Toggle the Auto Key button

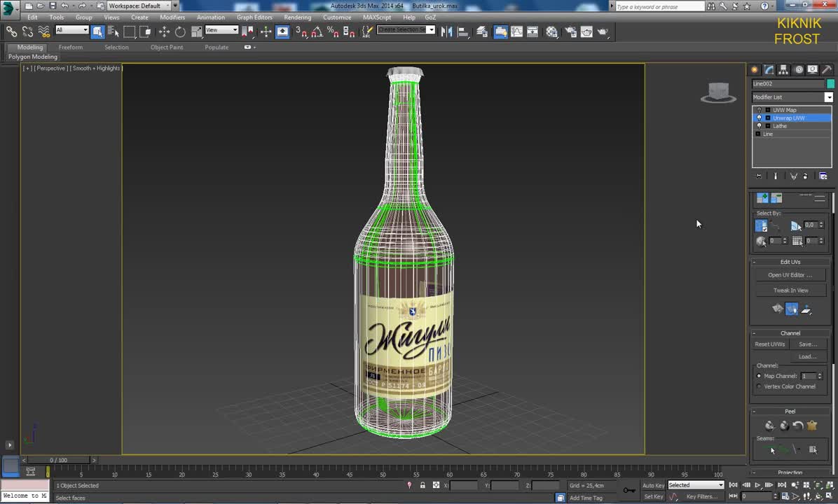pyautogui.click(x=653, y=485)
